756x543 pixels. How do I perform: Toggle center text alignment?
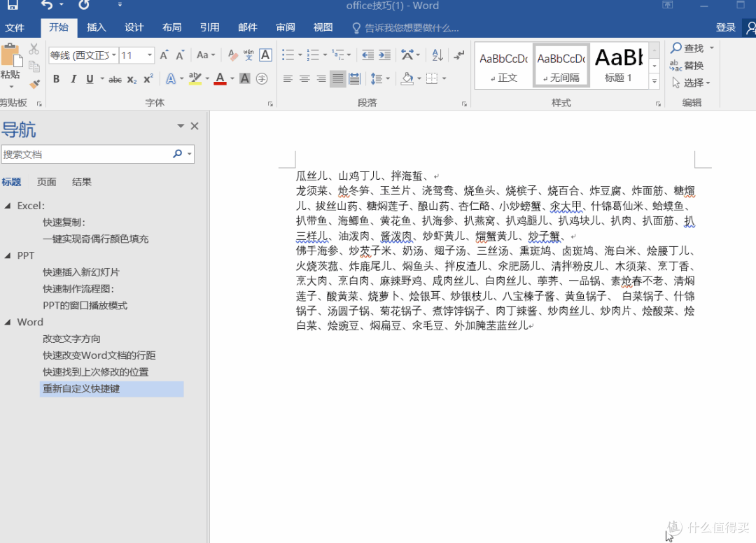(303, 79)
